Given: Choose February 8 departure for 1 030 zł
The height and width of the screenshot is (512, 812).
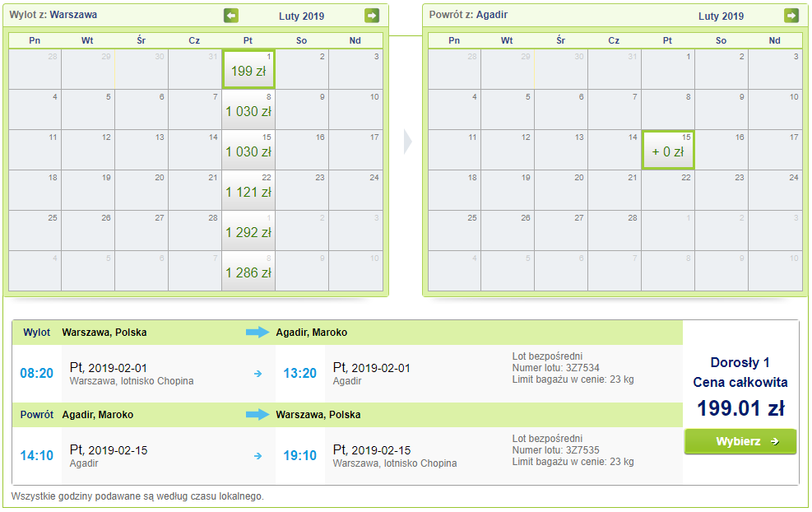Looking at the screenshot, I should coord(248,109).
